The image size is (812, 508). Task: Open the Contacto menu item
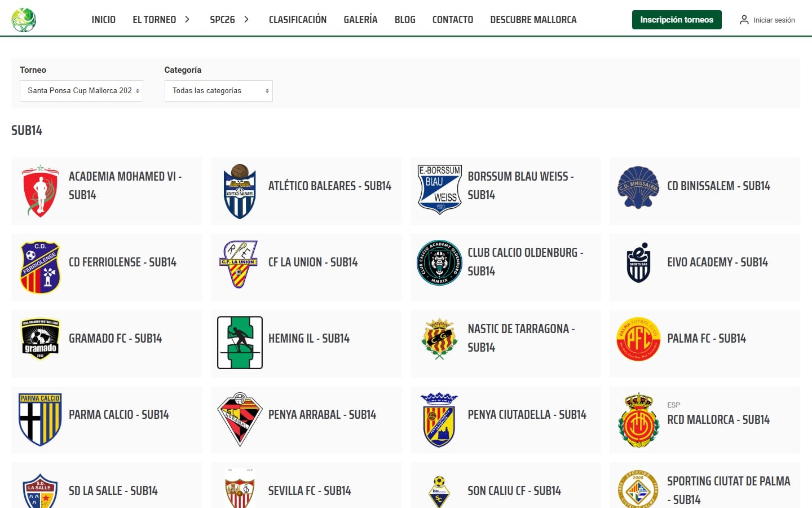tap(453, 20)
